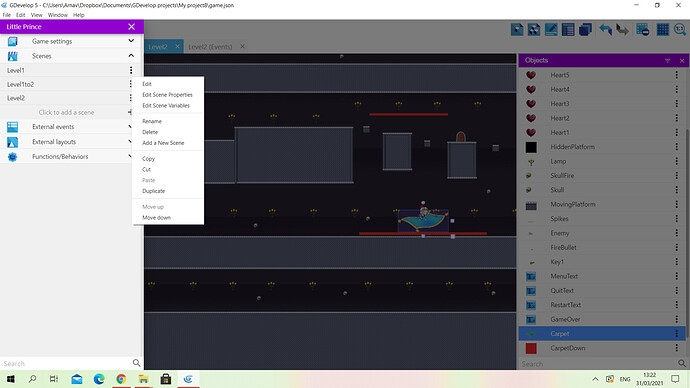Select Edit Scene Properties menu entry
690x388 pixels.
click(x=167, y=95)
